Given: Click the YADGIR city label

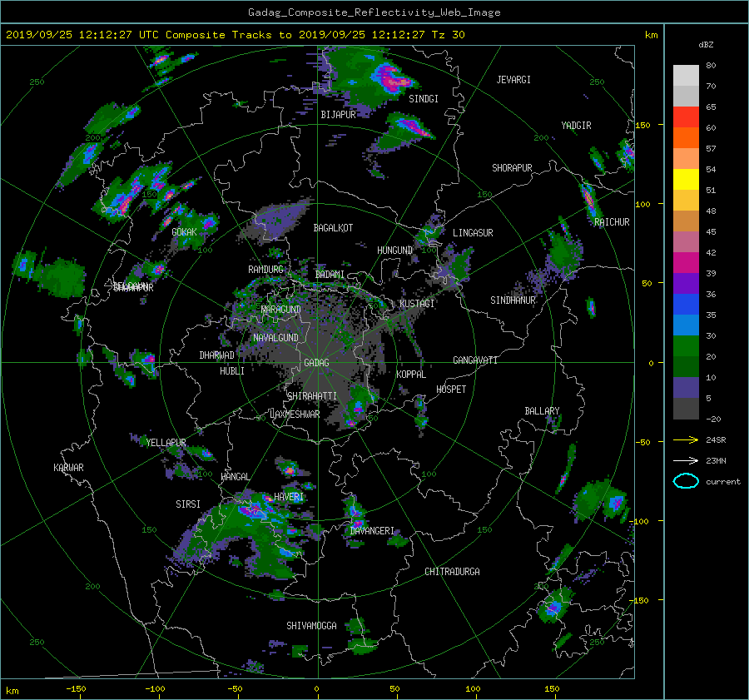Looking at the screenshot, I should tap(576, 126).
